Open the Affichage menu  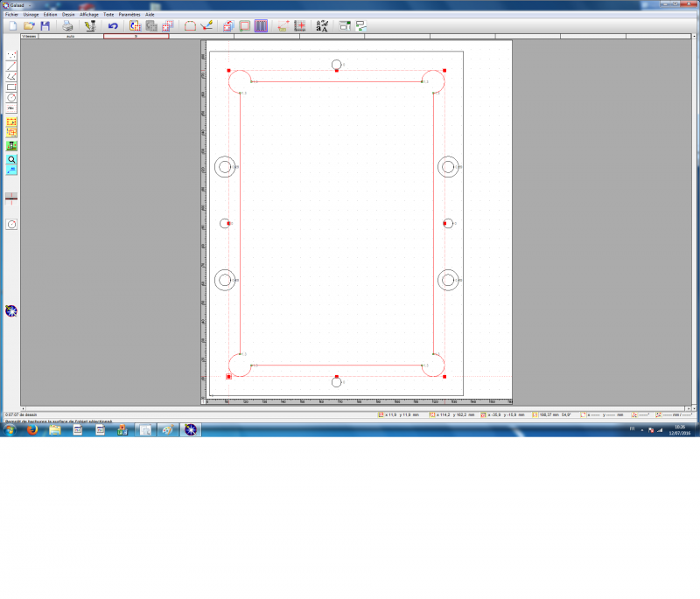(x=88, y=15)
